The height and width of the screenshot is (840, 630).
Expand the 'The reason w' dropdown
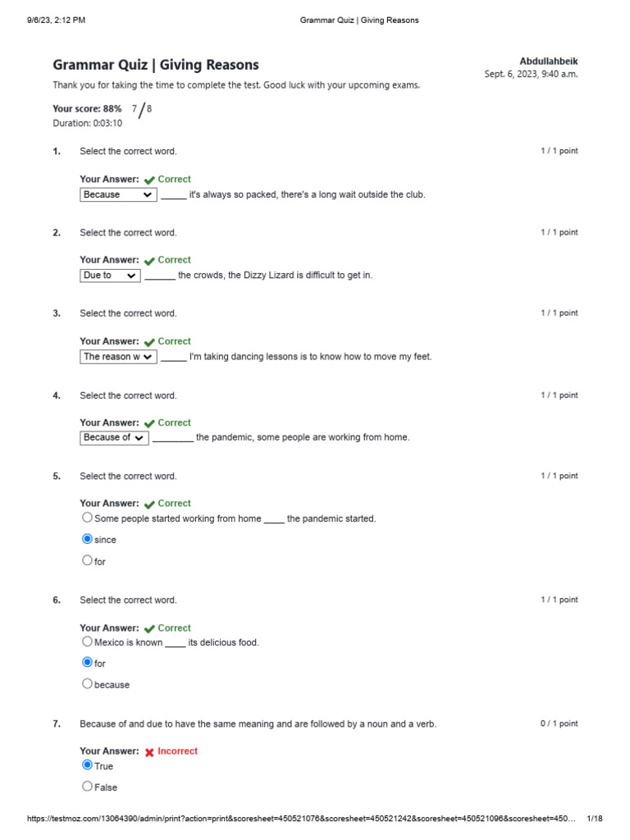118,357
